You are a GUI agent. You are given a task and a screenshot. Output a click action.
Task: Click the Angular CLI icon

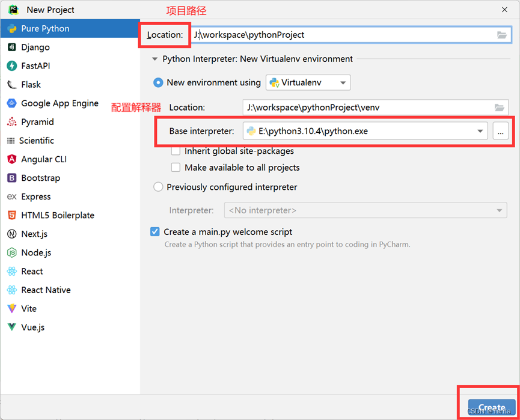pyautogui.click(x=12, y=159)
